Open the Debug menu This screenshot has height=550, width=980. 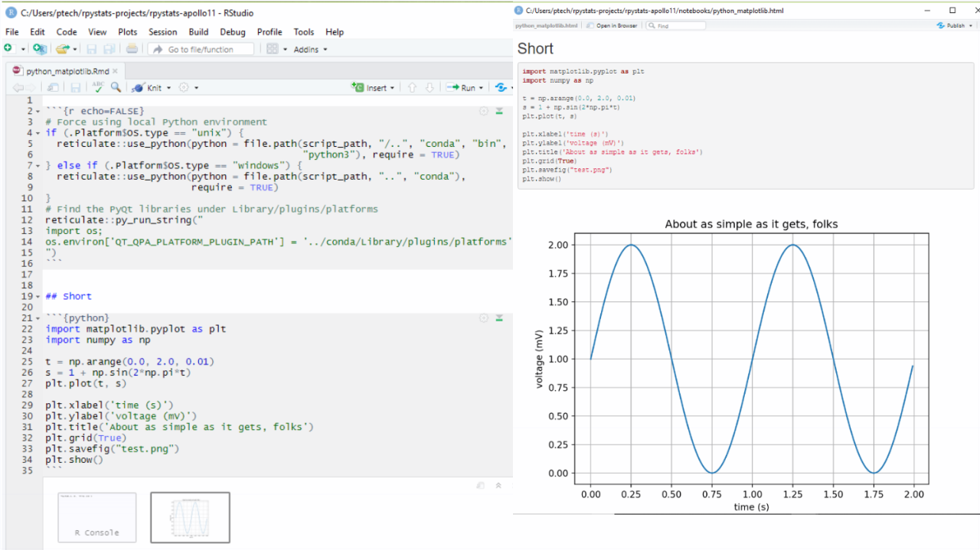click(x=233, y=32)
